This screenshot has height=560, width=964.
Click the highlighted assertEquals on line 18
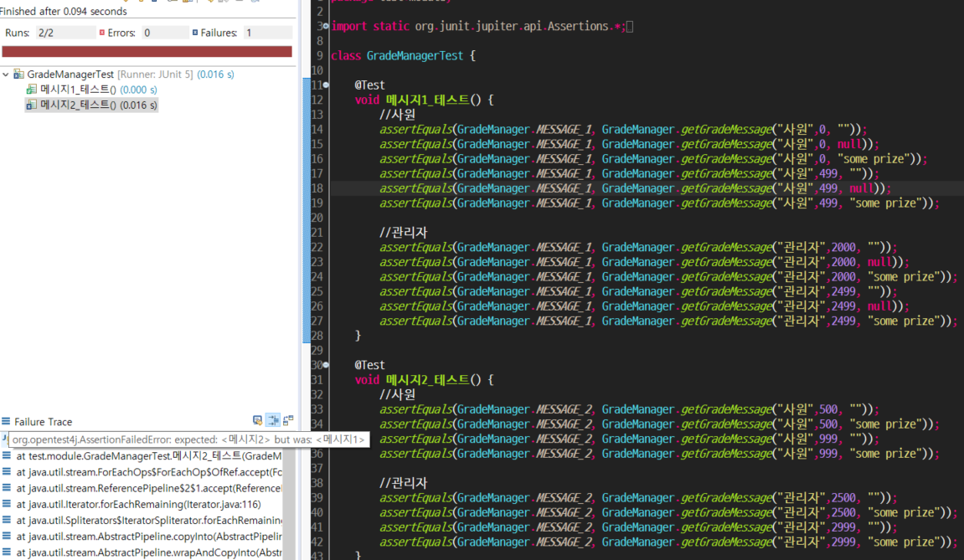click(415, 188)
